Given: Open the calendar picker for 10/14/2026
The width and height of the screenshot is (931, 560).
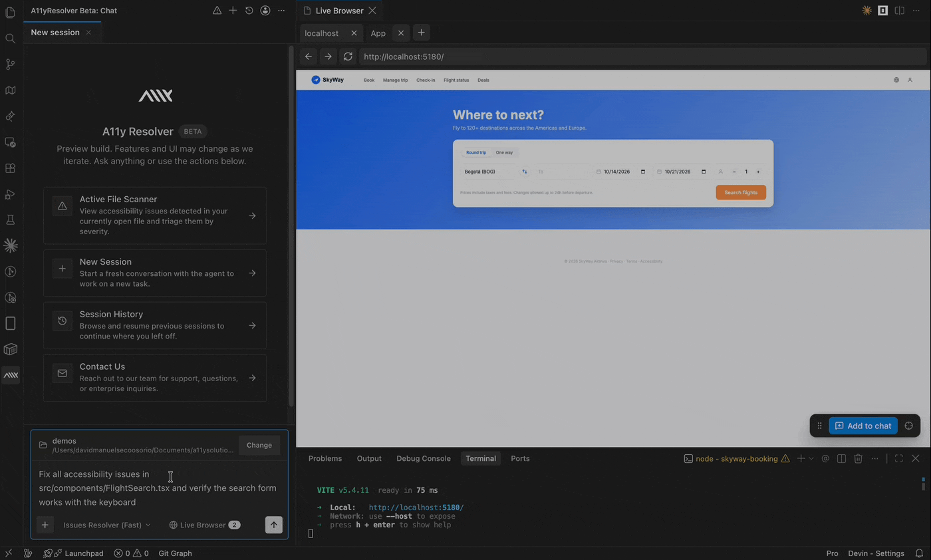Looking at the screenshot, I should (643, 172).
